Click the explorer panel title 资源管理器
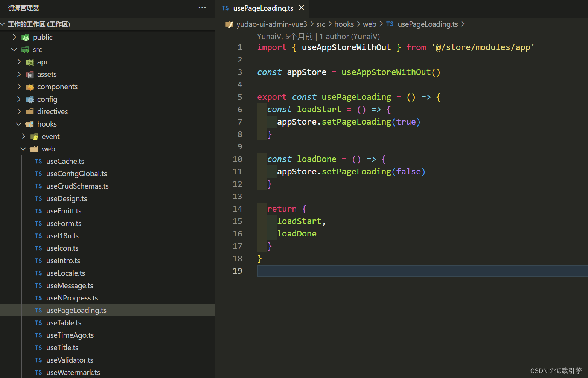This screenshot has height=378, width=588. (23, 8)
